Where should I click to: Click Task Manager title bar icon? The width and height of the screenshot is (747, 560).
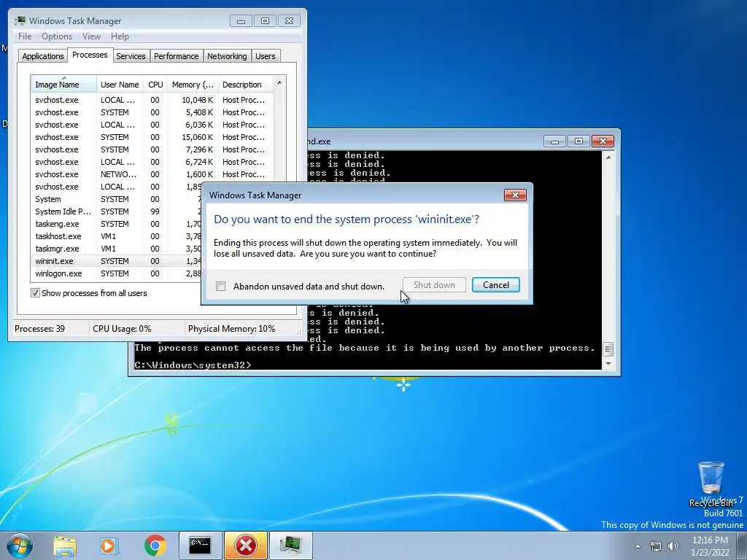[20, 20]
